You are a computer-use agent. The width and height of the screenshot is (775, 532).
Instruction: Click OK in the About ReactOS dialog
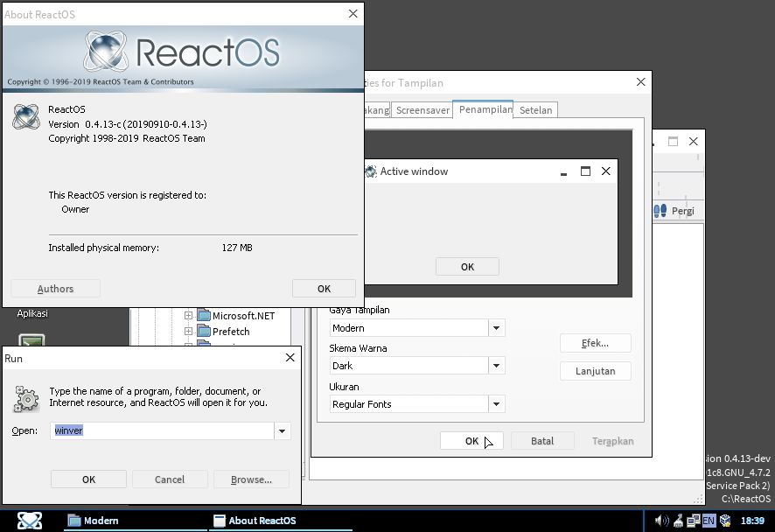[x=324, y=288]
